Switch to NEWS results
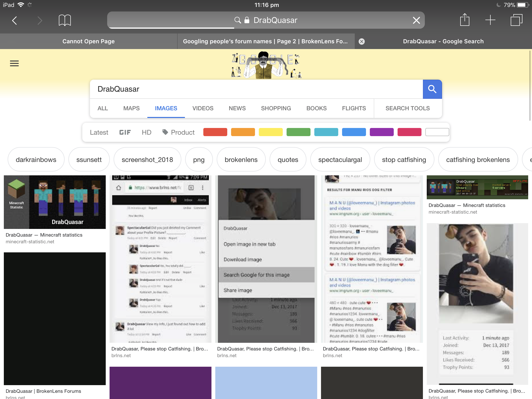532x399 pixels. 237,108
